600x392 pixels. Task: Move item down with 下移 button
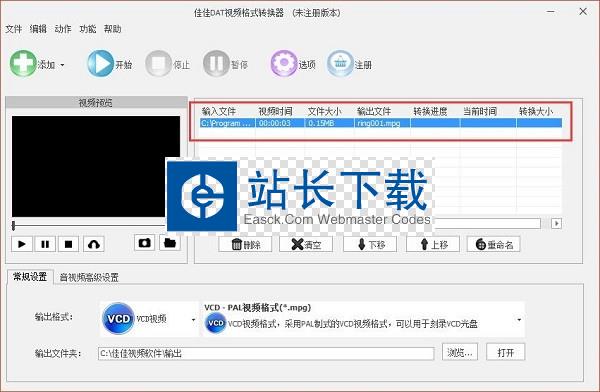coord(370,244)
